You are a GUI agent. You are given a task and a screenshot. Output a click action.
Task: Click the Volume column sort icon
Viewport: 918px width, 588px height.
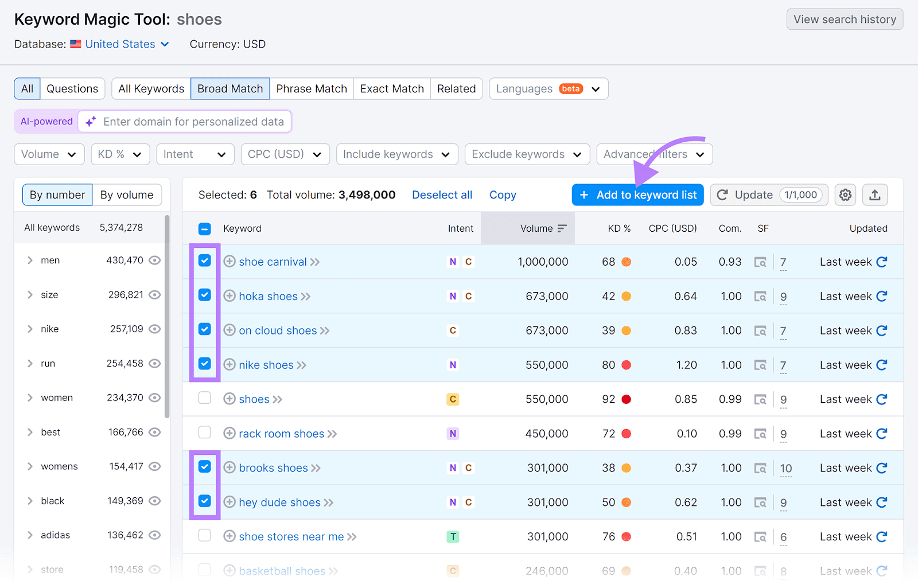[562, 228]
